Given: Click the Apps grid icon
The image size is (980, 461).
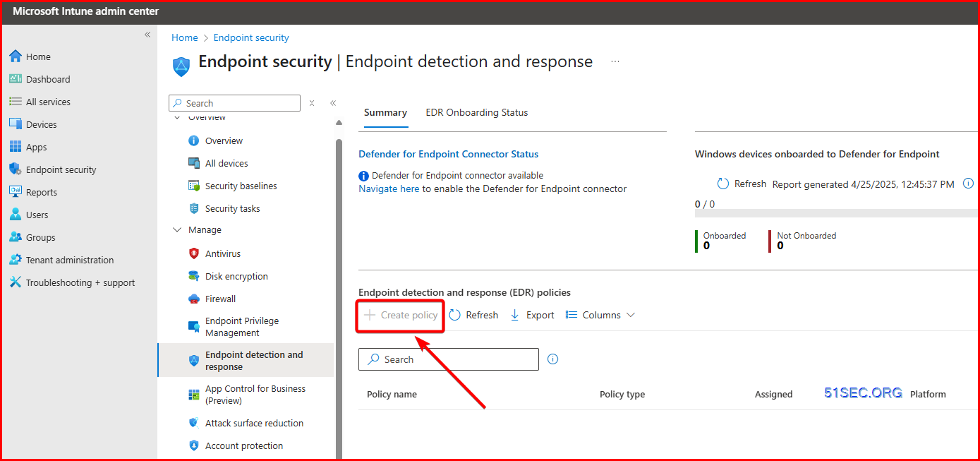Looking at the screenshot, I should coord(16,147).
